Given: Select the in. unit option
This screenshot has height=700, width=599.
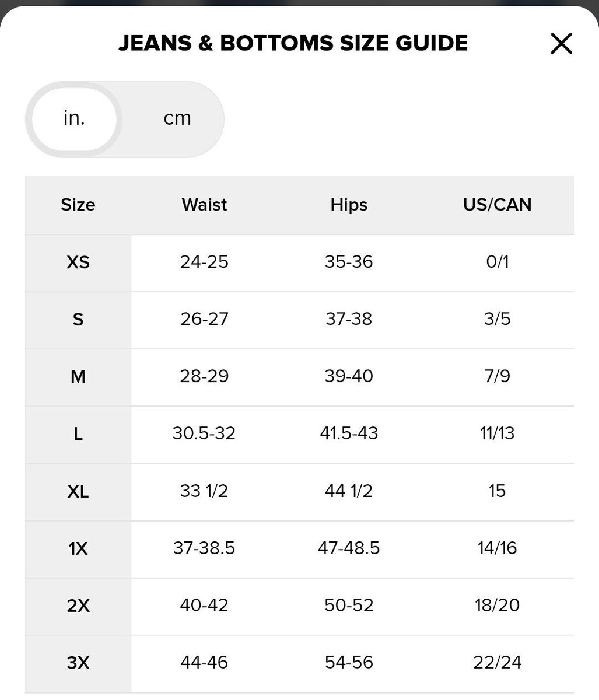Looking at the screenshot, I should [x=74, y=118].
